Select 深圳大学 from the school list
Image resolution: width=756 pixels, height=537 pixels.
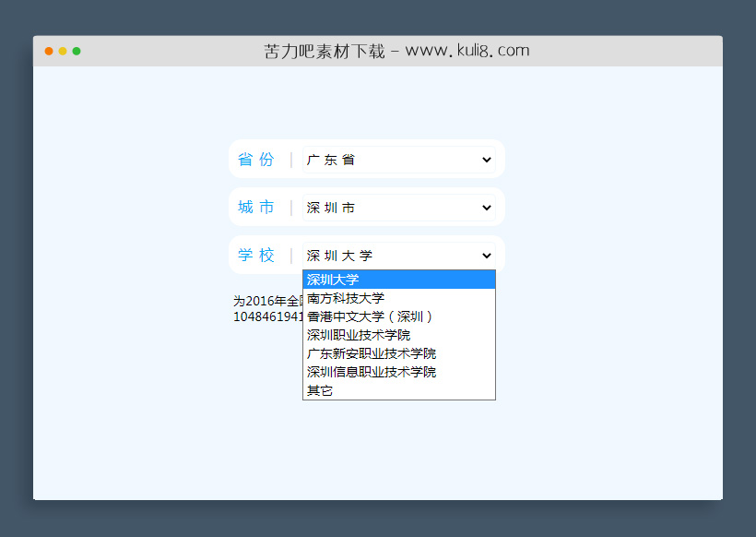pos(369,279)
